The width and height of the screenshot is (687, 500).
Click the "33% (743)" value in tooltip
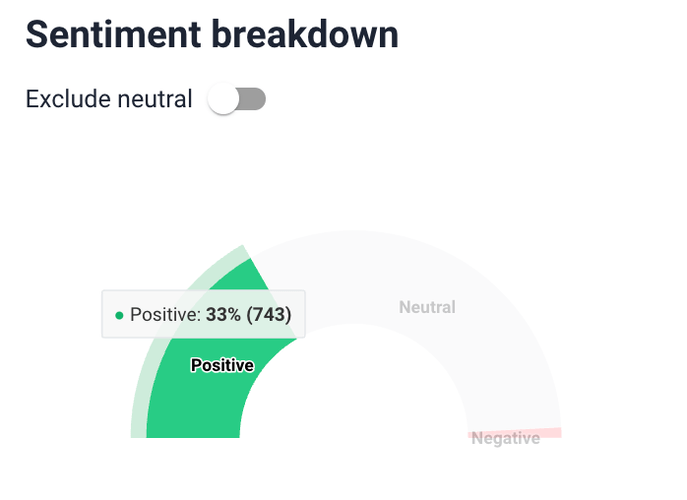point(248,315)
